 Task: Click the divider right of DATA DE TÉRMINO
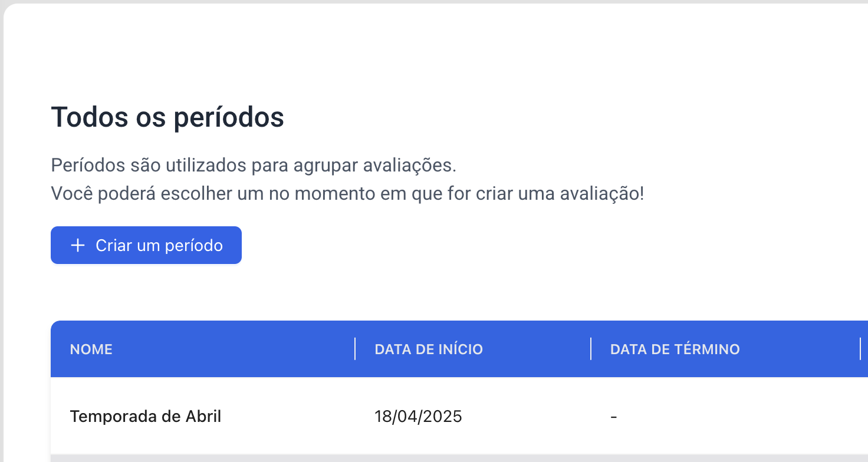[860, 349]
